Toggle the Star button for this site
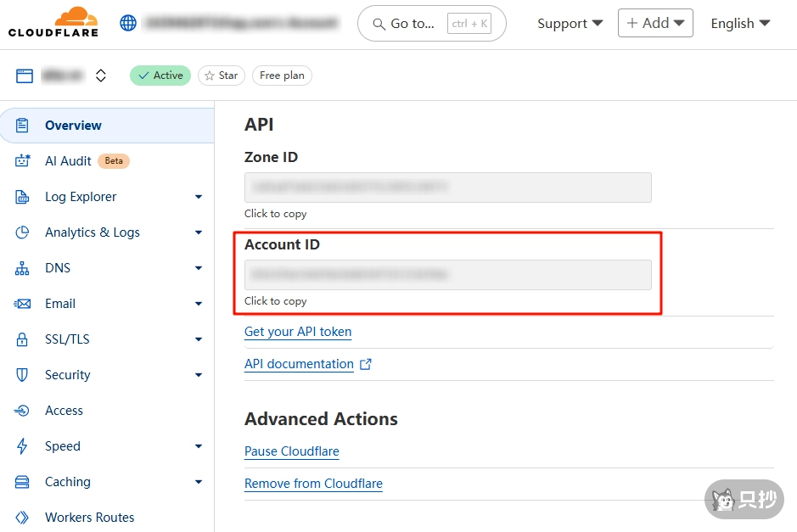 [x=222, y=76]
